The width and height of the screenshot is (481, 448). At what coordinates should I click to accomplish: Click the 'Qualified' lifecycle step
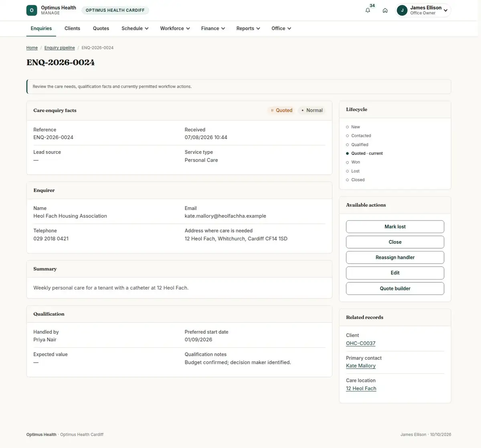pyautogui.click(x=357, y=144)
